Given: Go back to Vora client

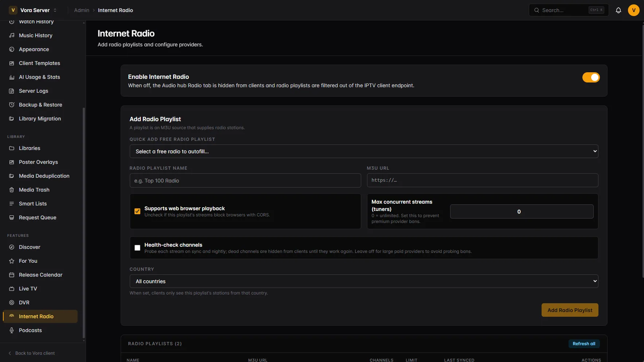Looking at the screenshot, I should [31, 353].
